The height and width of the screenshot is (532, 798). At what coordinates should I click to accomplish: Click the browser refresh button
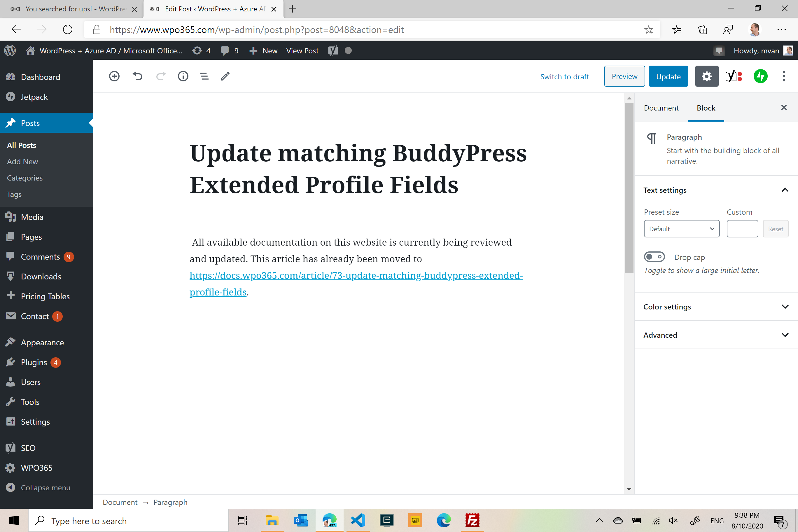point(67,29)
